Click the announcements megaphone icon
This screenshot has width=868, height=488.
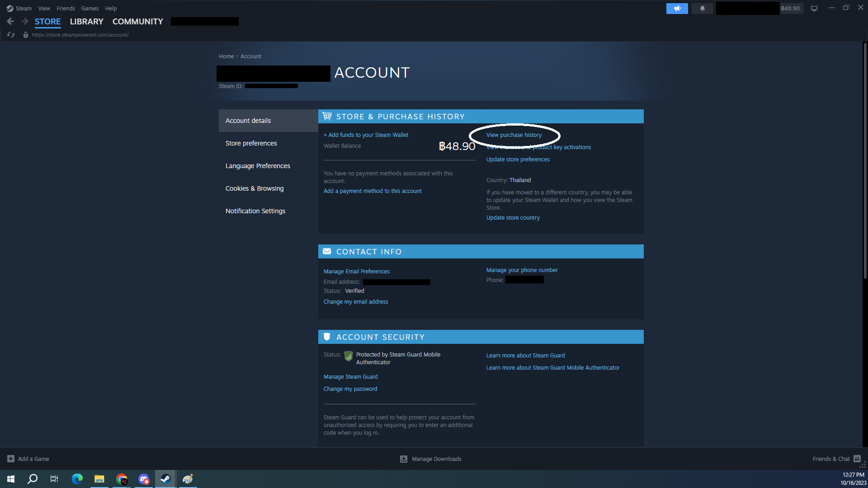[x=677, y=9]
